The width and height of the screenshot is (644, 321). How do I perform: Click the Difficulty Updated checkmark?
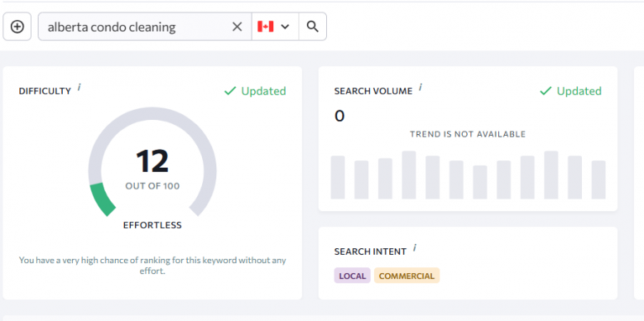(x=230, y=91)
